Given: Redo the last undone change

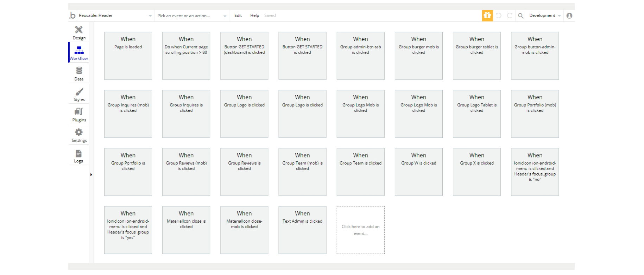Looking at the screenshot, I should 510,15.
